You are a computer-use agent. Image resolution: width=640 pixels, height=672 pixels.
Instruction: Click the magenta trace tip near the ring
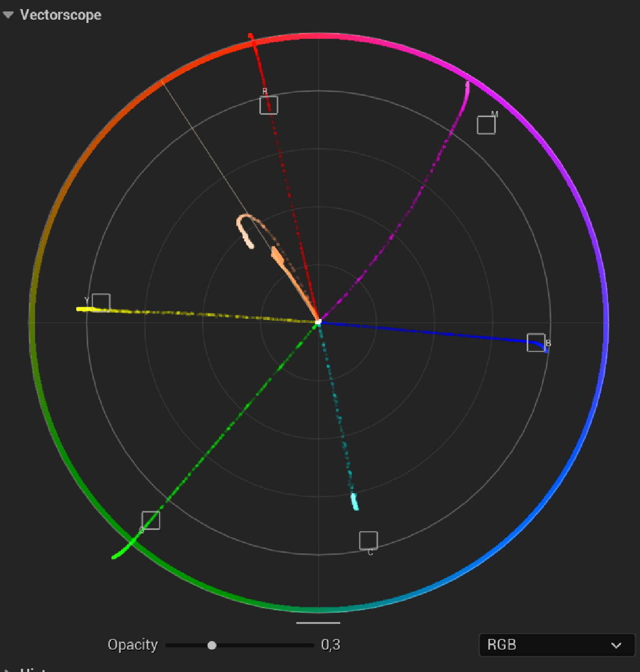pos(467,86)
